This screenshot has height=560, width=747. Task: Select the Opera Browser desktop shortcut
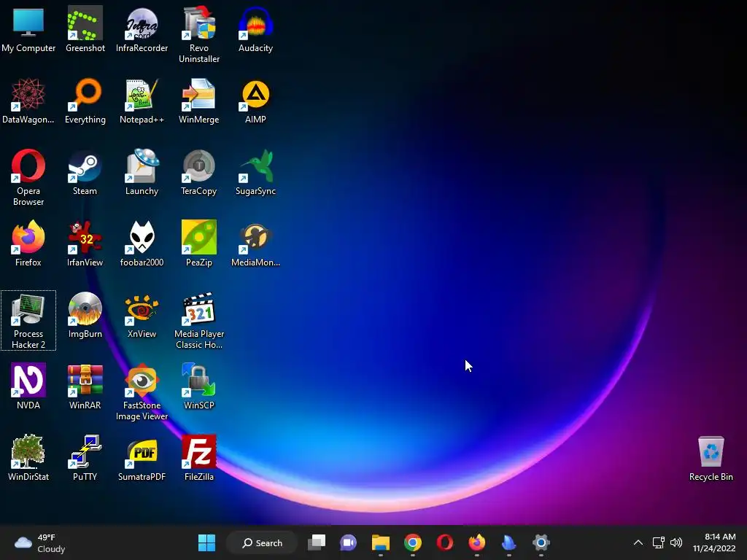coord(28,178)
